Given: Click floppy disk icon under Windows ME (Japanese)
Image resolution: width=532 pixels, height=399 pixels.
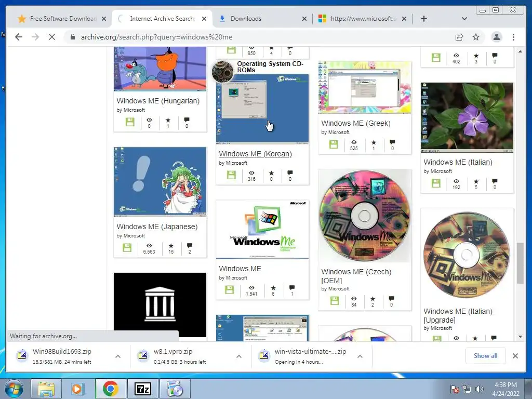Looking at the screenshot, I should pos(127,248).
